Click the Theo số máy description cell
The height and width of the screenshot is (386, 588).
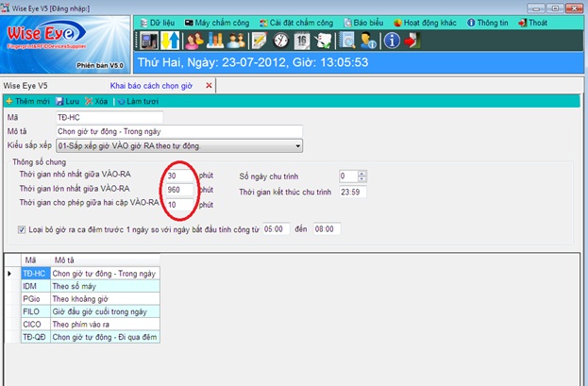[x=105, y=286]
